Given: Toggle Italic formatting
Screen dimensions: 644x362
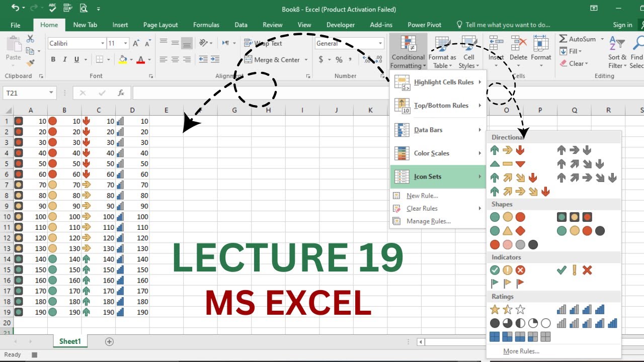Looking at the screenshot, I should click(65, 59).
